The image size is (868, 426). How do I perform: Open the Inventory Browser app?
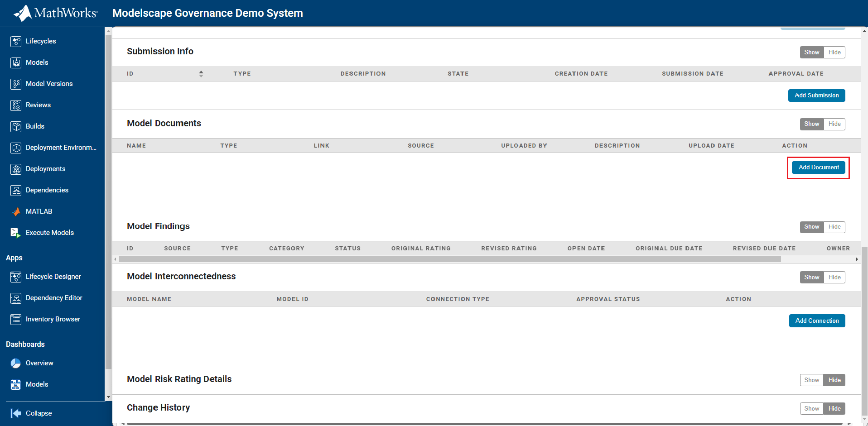pyautogui.click(x=16, y=319)
